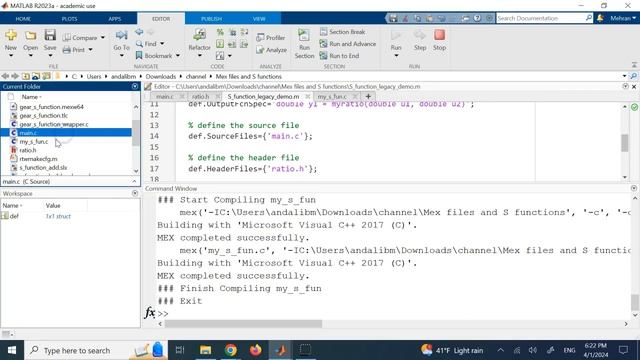Open the Profiler tool
Viewport: 640px width, 360px height.
(271, 38)
